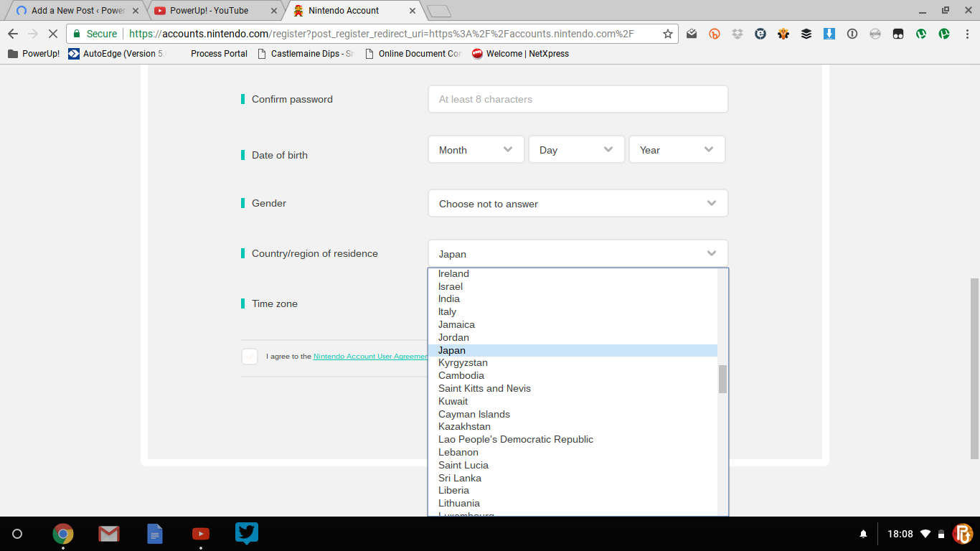Select Kuwait from the country list

click(453, 401)
